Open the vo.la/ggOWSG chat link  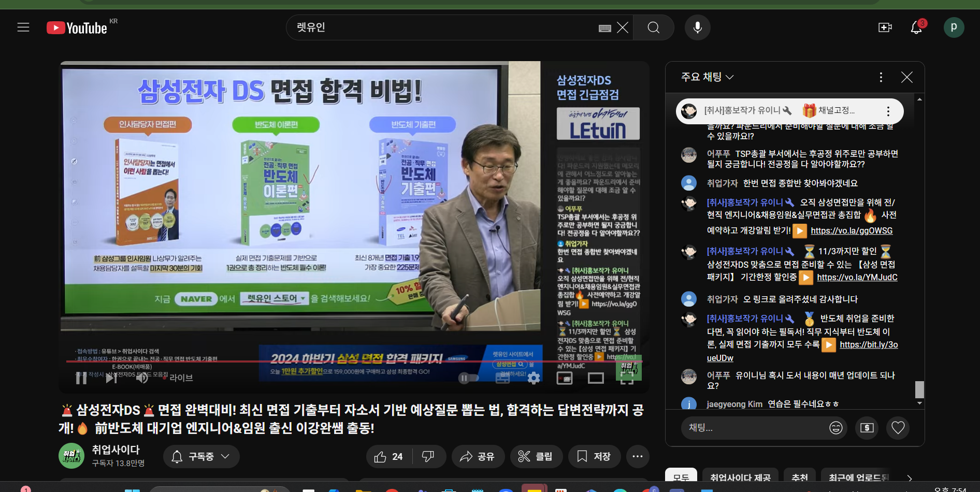pos(851,231)
